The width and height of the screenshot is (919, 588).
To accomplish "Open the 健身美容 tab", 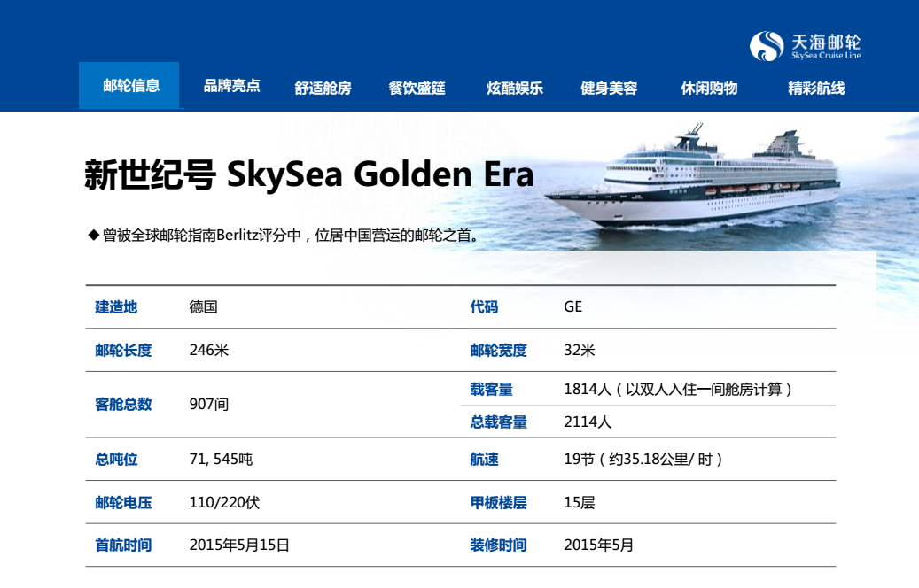I will [x=608, y=89].
